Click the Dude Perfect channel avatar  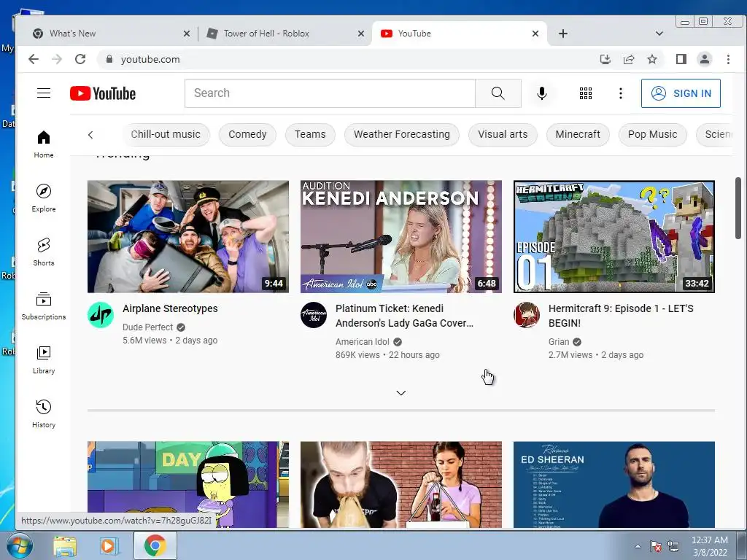click(x=101, y=315)
